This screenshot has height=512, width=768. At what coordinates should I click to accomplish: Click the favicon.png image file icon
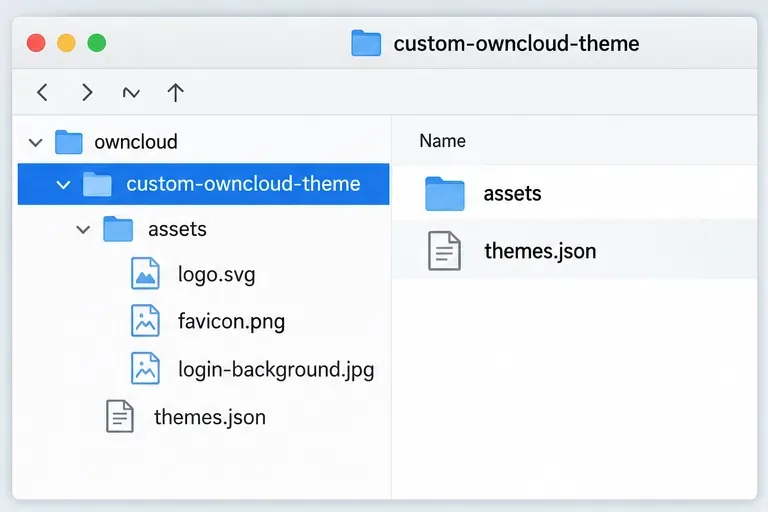point(145,320)
